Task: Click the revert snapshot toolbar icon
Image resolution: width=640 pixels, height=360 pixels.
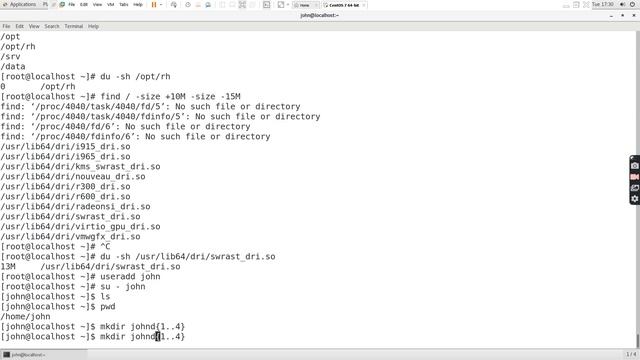Action: [x=198, y=4]
